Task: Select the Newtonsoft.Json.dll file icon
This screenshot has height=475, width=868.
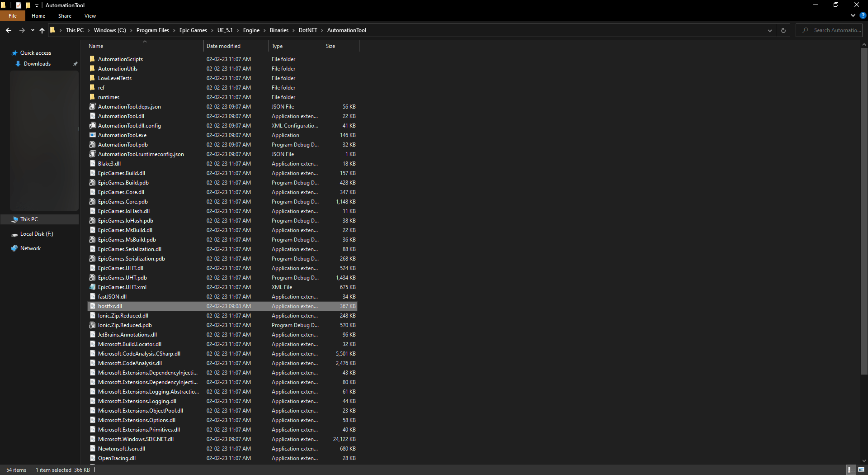Action: pyautogui.click(x=93, y=448)
